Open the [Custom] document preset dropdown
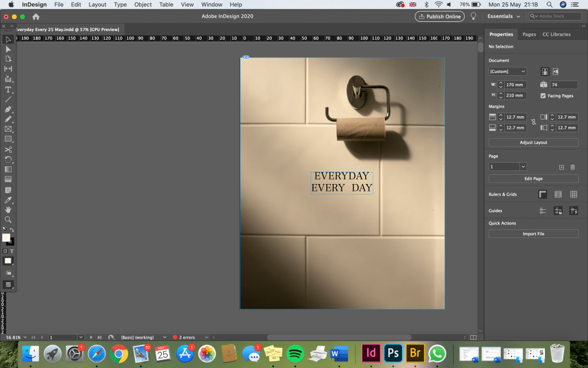This screenshot has width=588, height=368. (x=508, y=72)
